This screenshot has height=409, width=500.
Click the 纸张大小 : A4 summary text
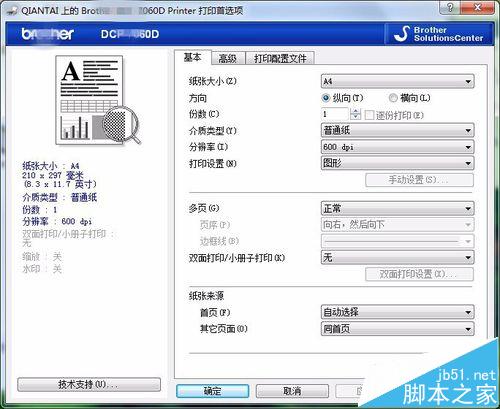pos(51,166)
